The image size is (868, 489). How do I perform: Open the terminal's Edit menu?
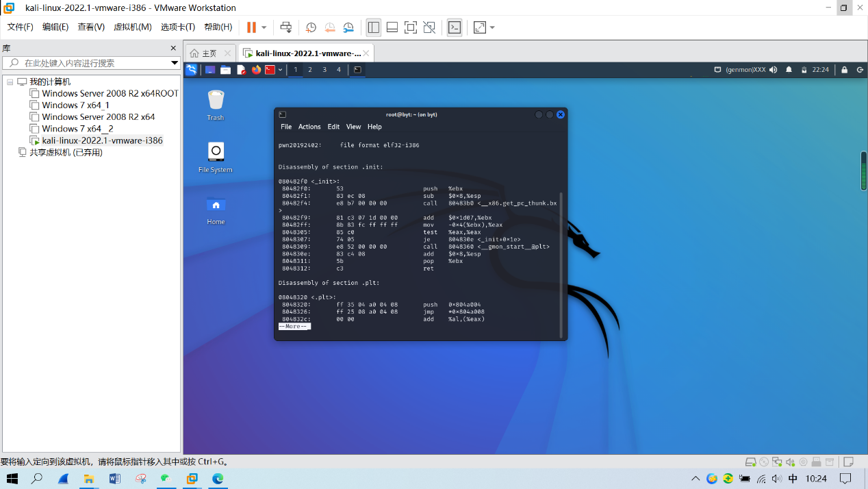coord(333,127)
